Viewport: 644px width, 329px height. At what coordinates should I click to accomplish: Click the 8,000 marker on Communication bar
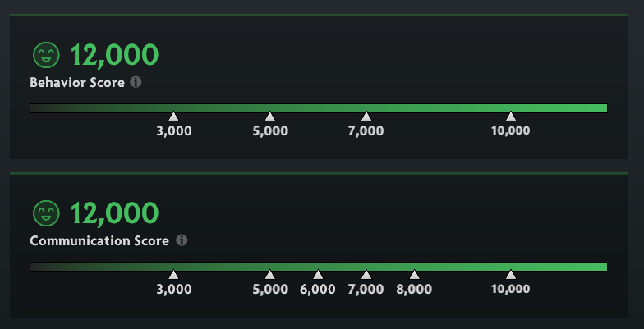coord(414,275)
